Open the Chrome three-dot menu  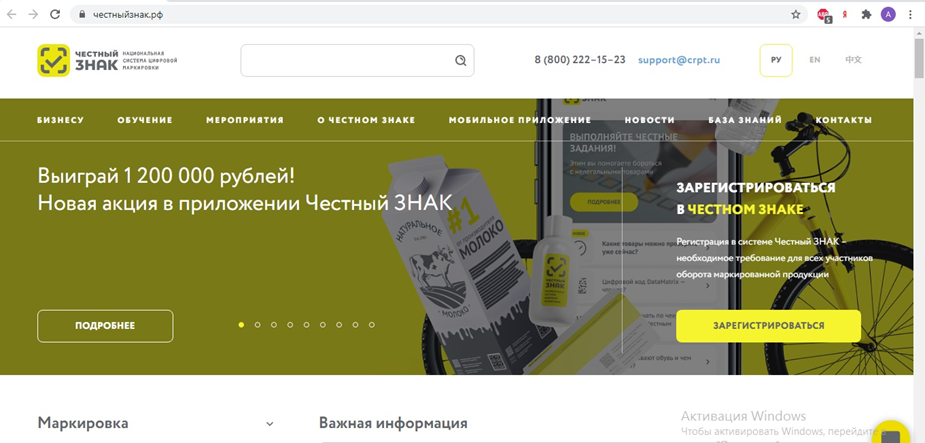[911, 15]
